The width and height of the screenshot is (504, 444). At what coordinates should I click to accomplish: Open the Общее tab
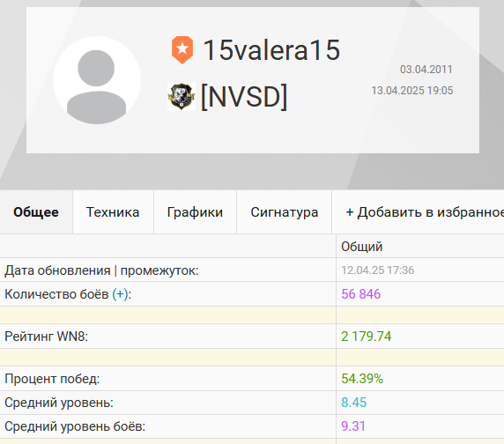[36, 212]
